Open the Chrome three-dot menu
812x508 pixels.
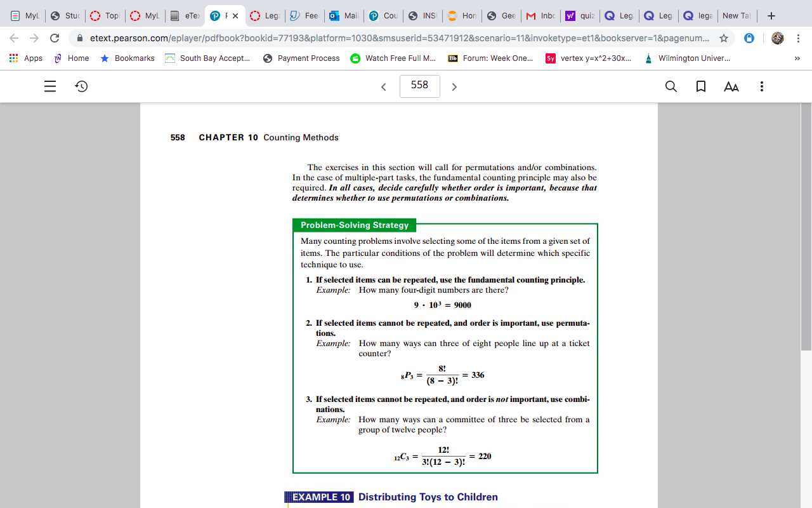click(798, 38)
